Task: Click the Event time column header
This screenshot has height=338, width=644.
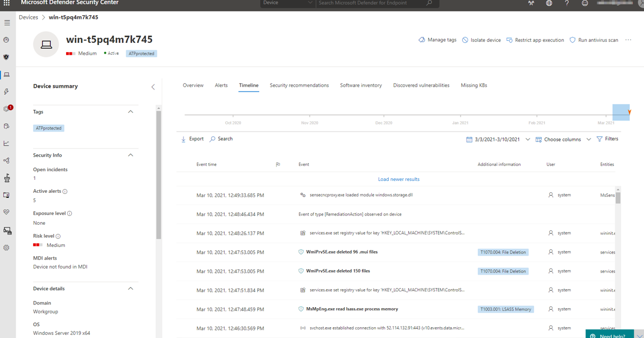Action: (206, 165)
